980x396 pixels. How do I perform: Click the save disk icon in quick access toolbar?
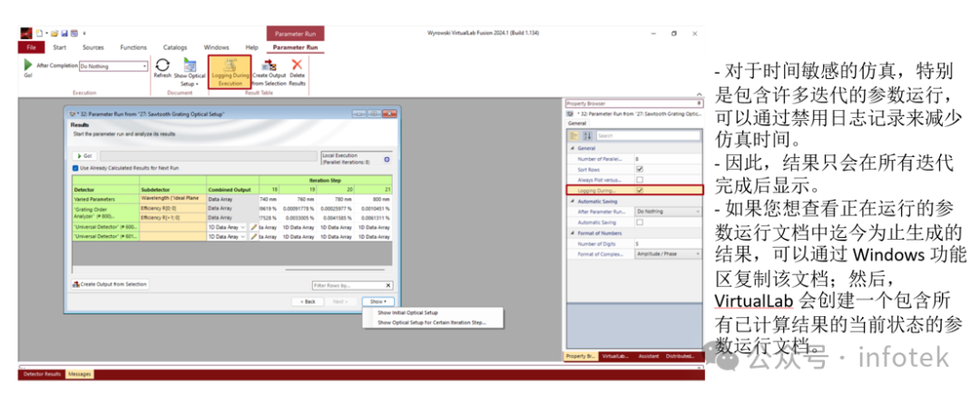click(x=64, y=34)
